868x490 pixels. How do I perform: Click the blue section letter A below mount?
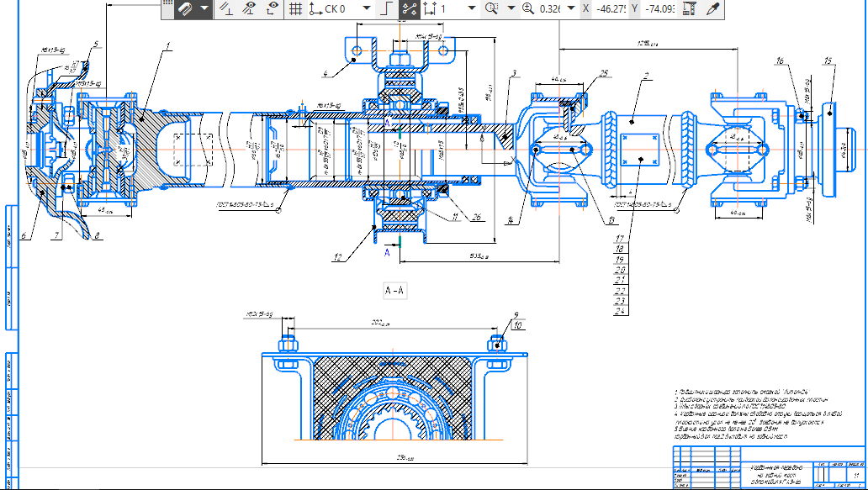pos(388,253)
